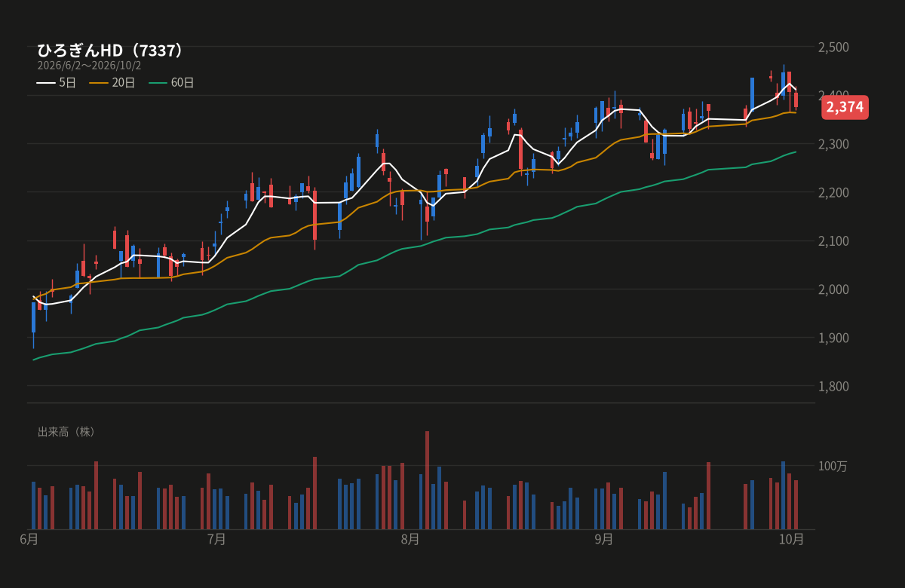
Task: Click the 2,100 price axis label
Action: [833, 240]
